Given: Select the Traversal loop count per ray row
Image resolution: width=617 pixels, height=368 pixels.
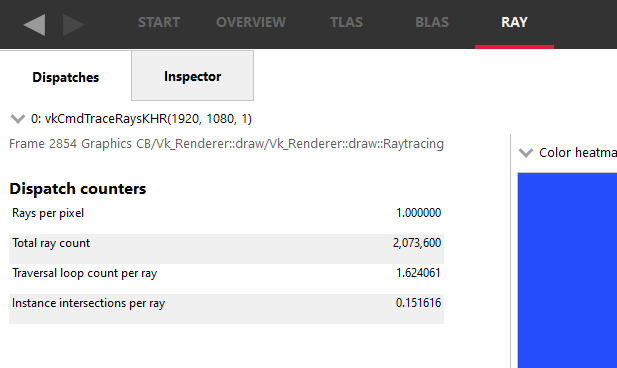Looking at the screenshot, I should tap(226, 279).
